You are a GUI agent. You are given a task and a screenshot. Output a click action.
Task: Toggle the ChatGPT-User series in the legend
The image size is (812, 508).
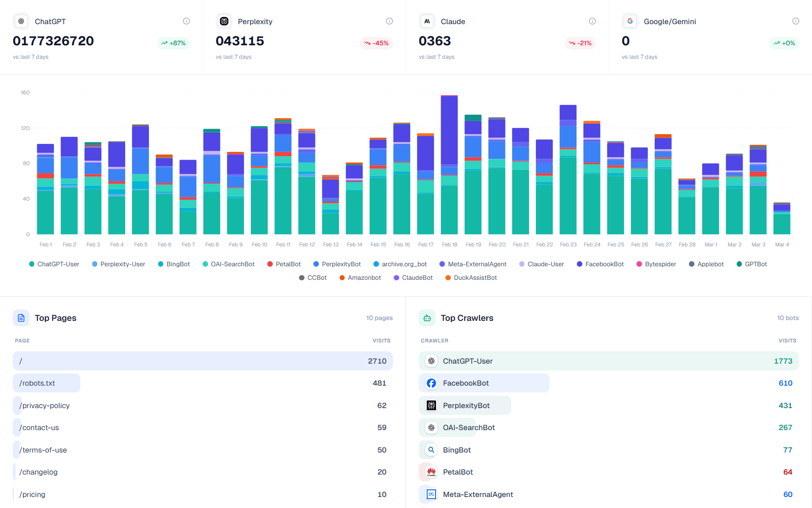(x=54, y=264)
